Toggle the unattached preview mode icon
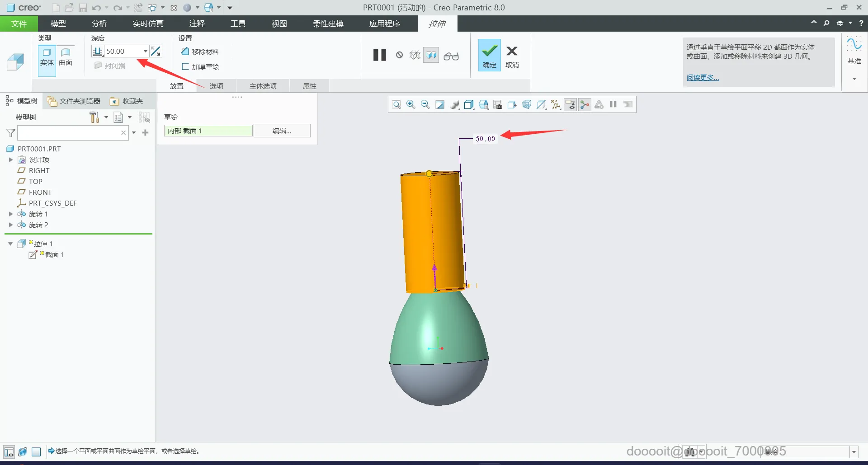This screenshot has height=465, width=868. tap(415, 55)
